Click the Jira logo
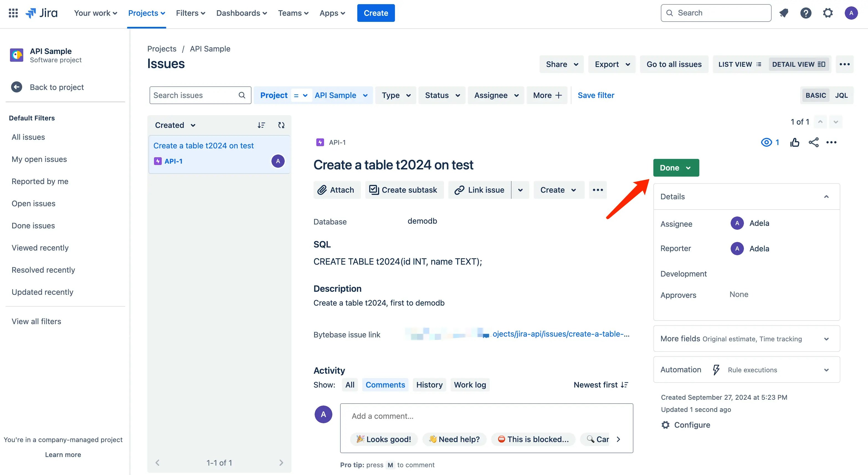 (42, 13)
